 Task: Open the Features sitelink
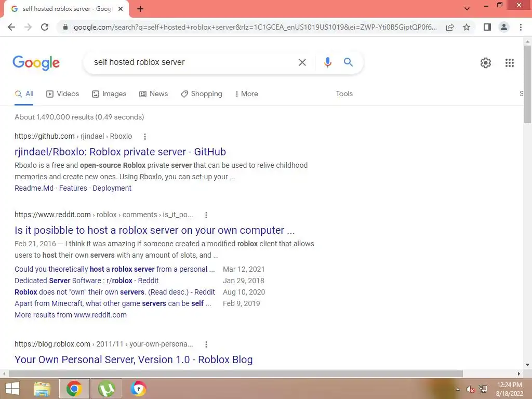coord(73,188)
